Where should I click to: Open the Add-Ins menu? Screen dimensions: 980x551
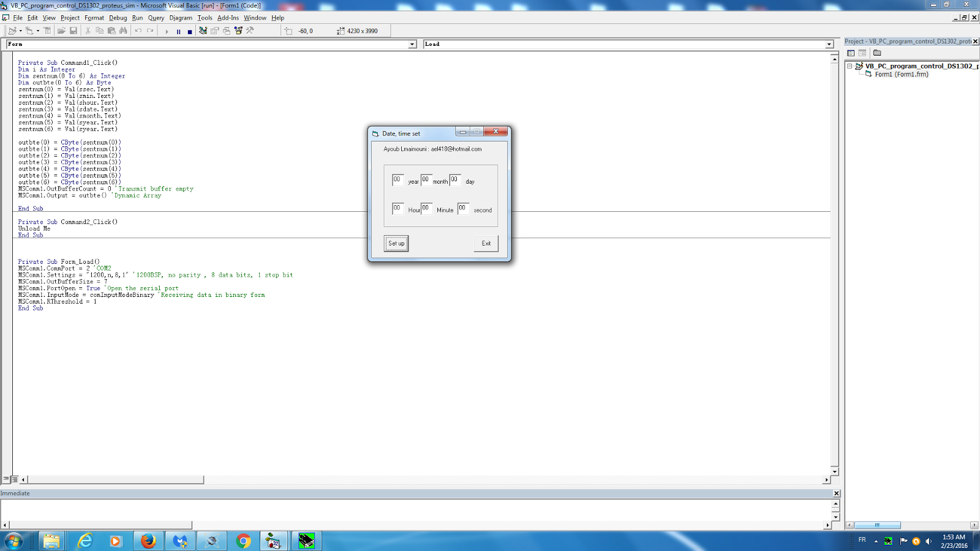pos(228,18)
